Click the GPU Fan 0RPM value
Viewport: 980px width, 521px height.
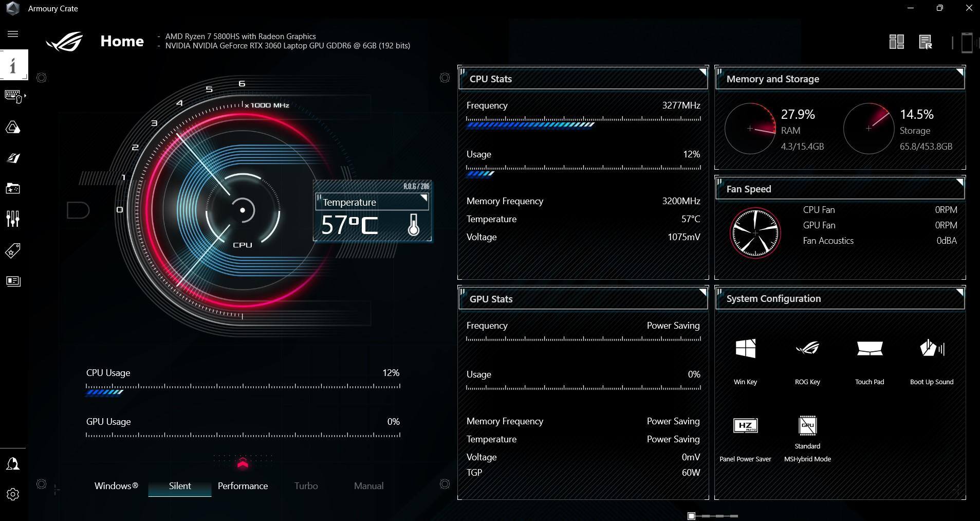click(946, 225)
